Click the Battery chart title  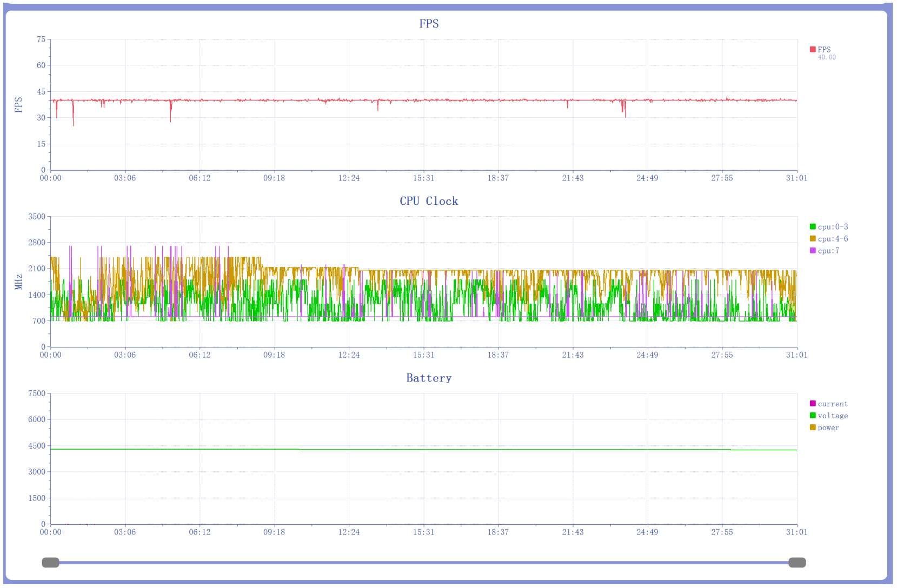pyautogui.click(x=429, y=378)
